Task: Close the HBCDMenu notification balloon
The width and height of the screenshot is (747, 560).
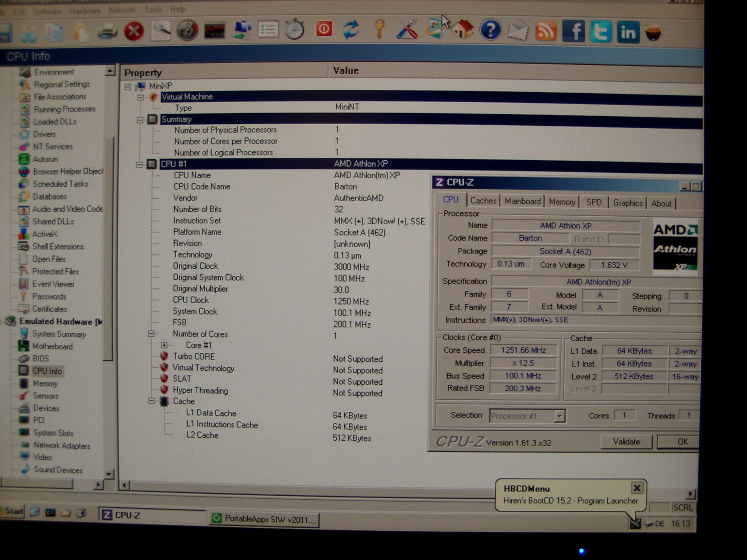Action: (637, 488)
